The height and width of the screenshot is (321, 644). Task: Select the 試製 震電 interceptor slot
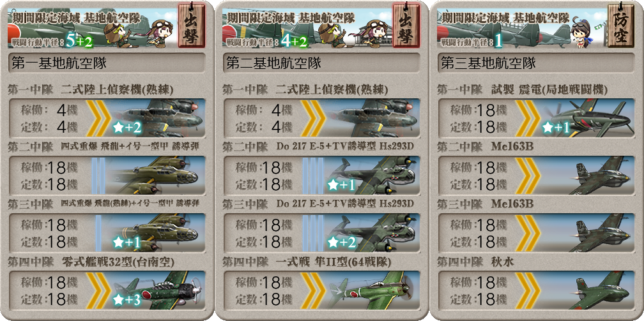(537, 118)
